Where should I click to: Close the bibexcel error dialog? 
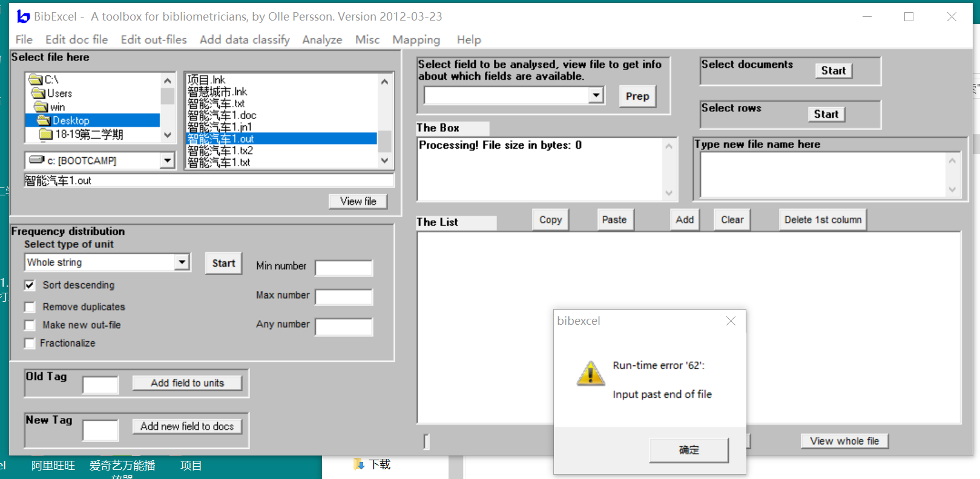click(731, 321)
